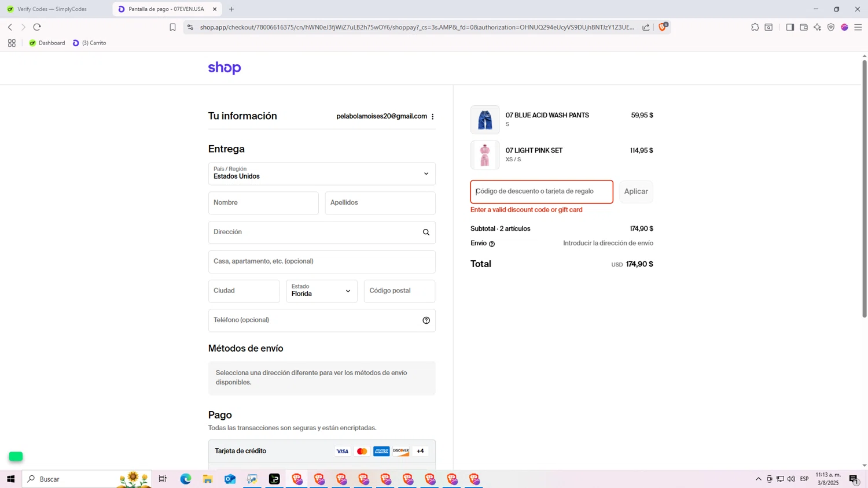Open the notification center icon
Viewport: 868px width, 488px height.
coord(854,479)
